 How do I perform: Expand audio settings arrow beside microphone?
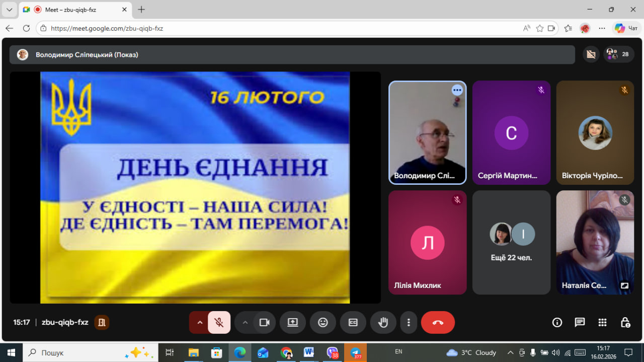200,323
